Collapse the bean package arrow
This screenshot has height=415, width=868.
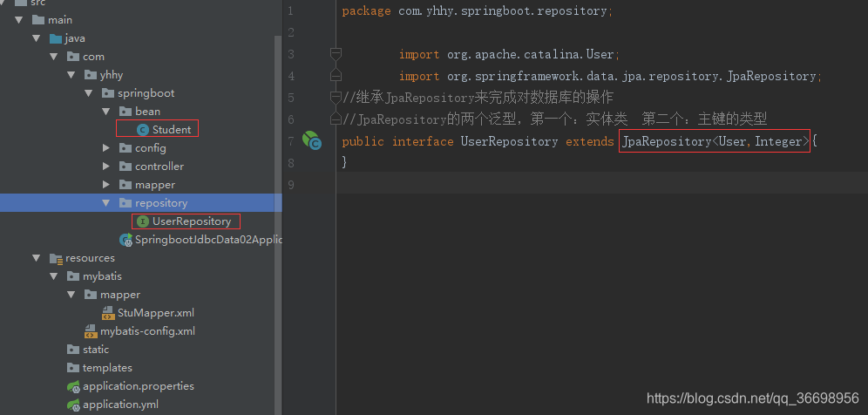[106, 112]
